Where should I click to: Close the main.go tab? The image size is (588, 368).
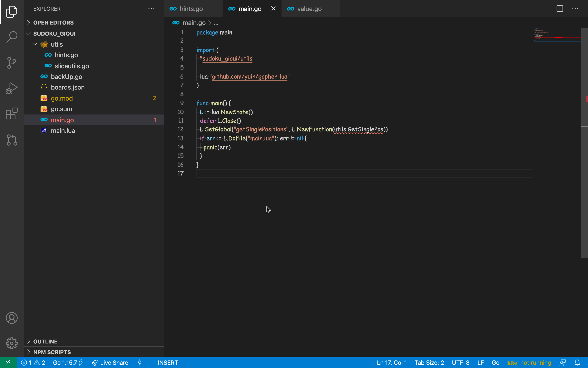coord(273,9)
